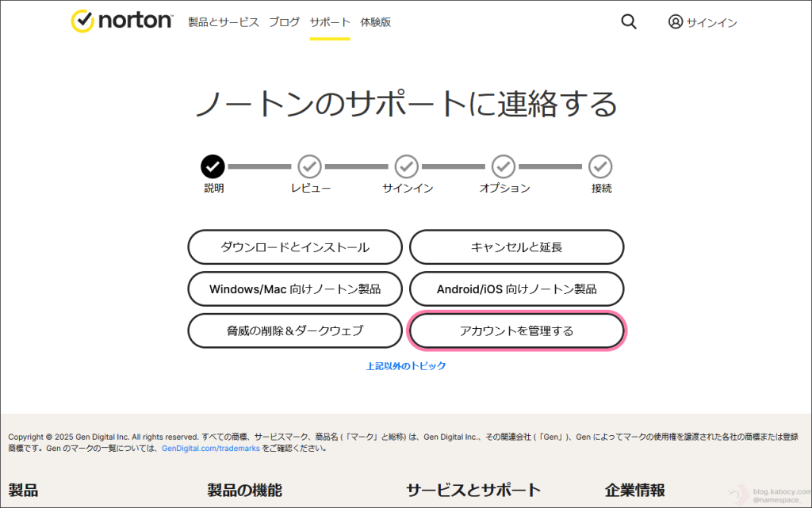Open the 体験版 menu item
Image resolution: width=812 pixels, height=508 pixels.
(x=375, y=22)
